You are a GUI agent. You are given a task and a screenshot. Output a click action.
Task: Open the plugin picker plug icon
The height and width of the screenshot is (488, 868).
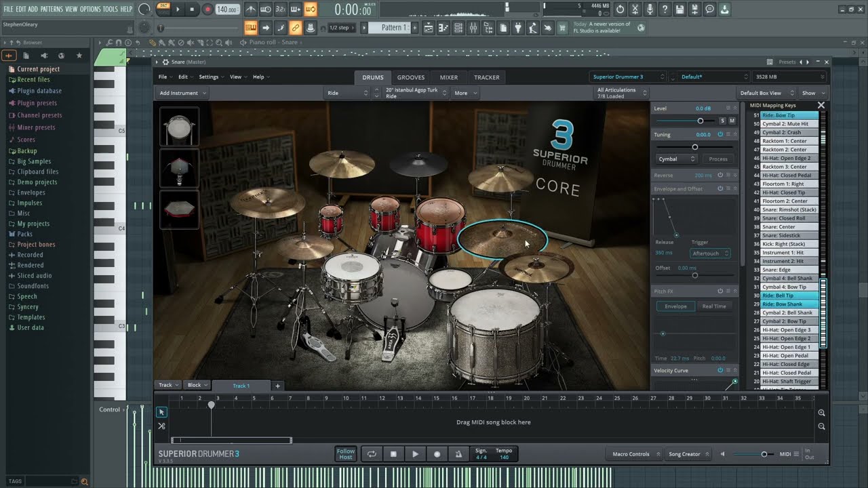(518, 28)
